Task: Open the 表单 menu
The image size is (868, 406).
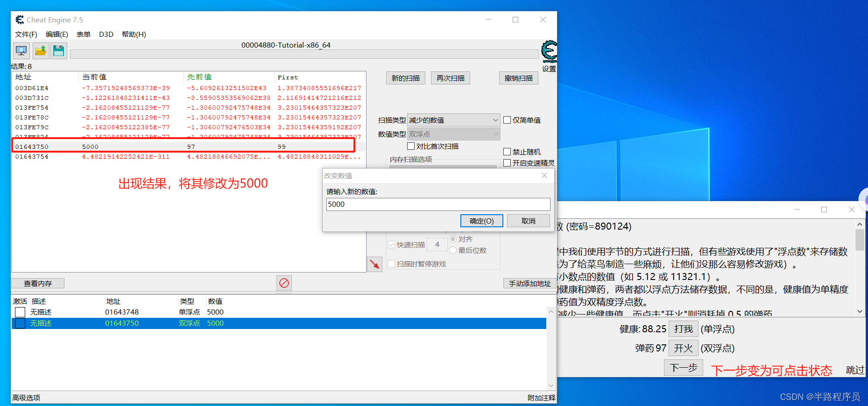Action: (84, 34)
